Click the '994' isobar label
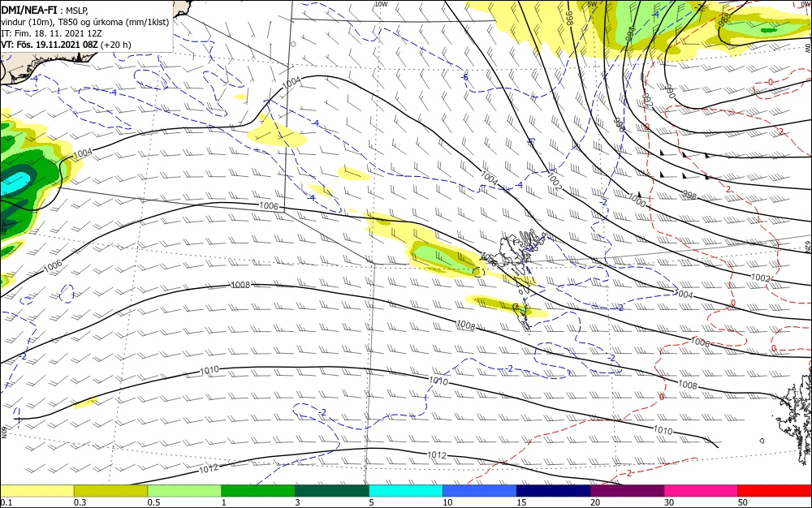Viewport: 812px width, 508px height. click(630, 32)
